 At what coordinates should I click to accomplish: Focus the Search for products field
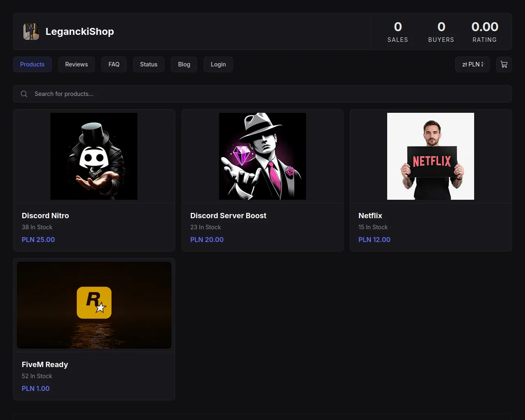(262, 94)
